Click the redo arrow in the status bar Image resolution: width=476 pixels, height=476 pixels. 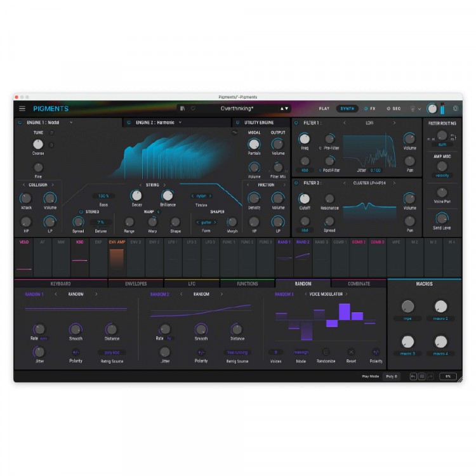(x=430, y=376)
